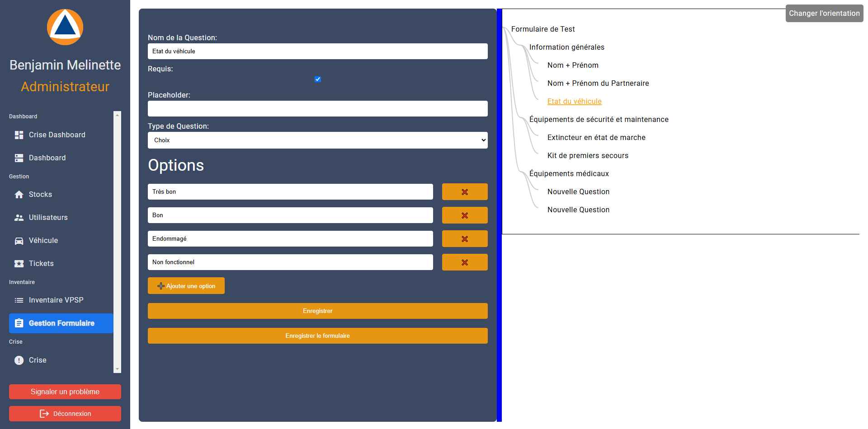Click the Crise Dashboard grid icon

19,135
